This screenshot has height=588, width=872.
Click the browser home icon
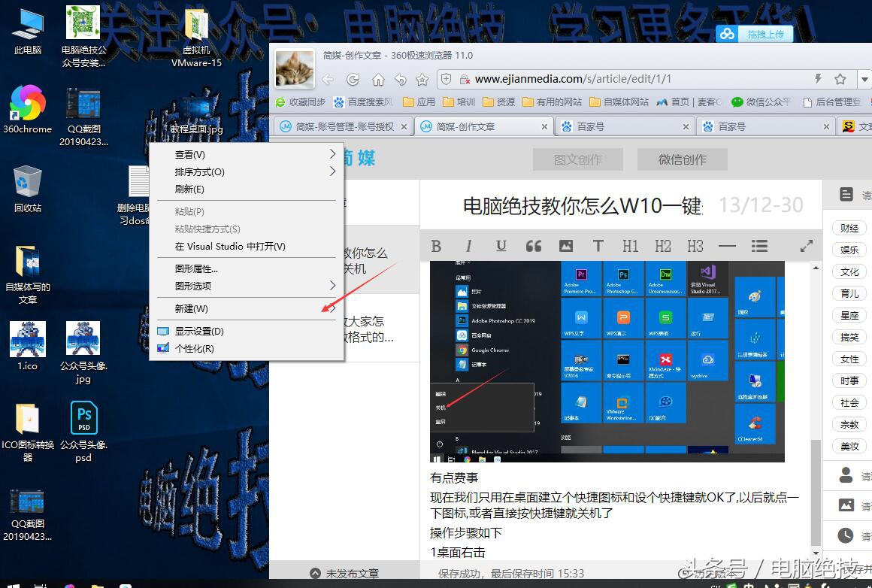click(x=378, y=78)
